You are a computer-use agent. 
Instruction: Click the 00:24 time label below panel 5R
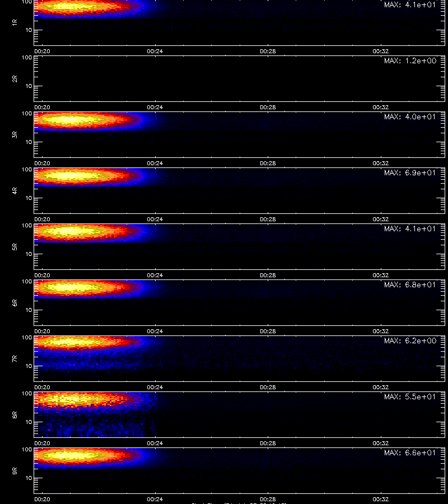tap(155, 275)
